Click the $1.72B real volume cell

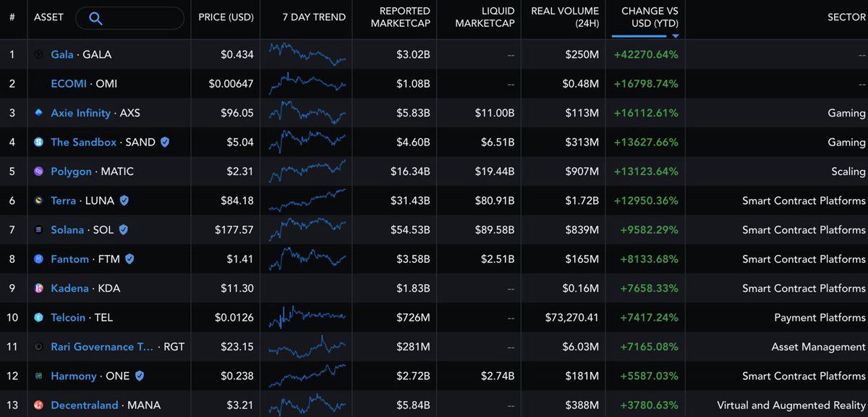click(582, 201)
